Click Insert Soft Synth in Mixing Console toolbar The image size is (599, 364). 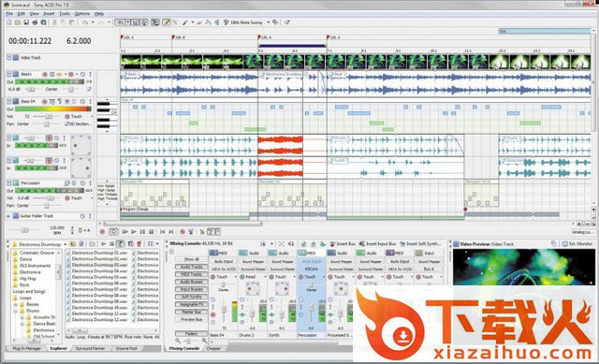pyautogui.click(x=420, y=244)
